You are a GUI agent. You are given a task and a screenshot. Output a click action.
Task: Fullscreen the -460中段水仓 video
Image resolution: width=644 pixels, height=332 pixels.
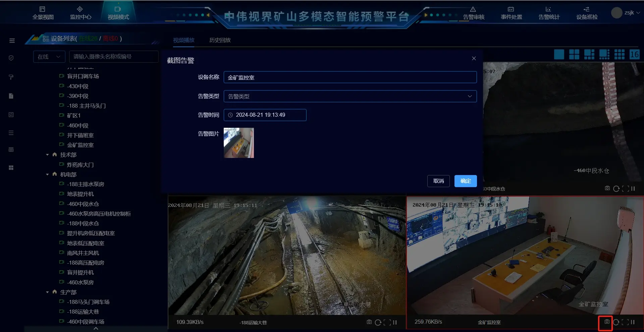(x=625, y=188)
